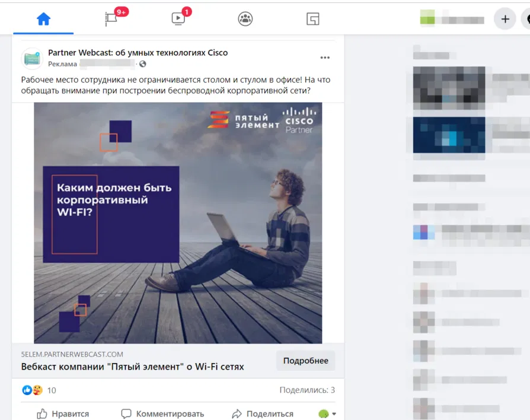The height and width of the screenshot is (420, 530).
Task: Open Pages flag icon with 9+ badge
Action: coord(111,19)
